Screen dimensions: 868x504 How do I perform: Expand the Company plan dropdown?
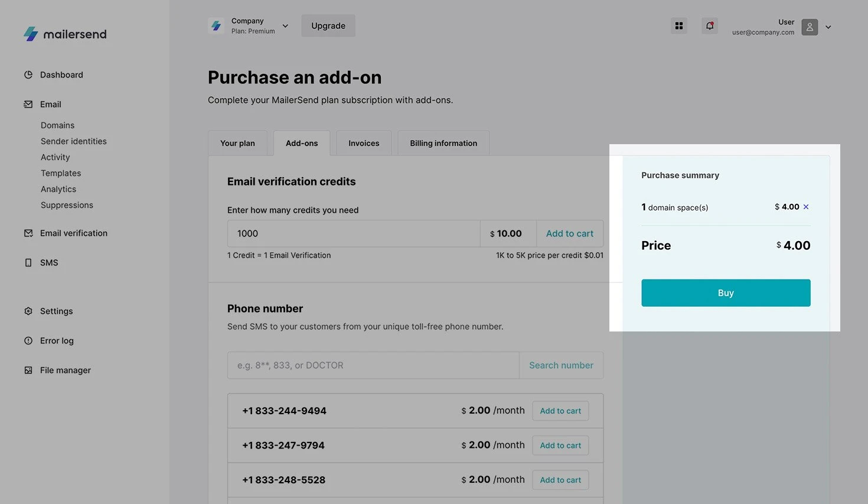285,26
